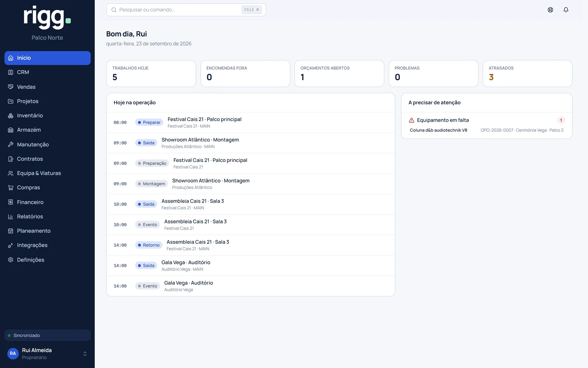This screenshot has width=588, height=368.
Task: Click the search or command input field
Action: tap(186, 10)
